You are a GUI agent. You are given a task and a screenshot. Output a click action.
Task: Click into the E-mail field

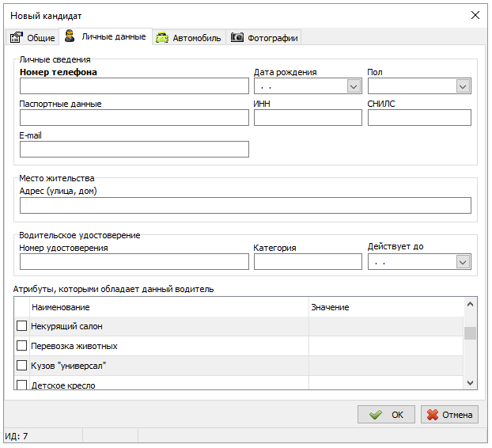[134, 150]
